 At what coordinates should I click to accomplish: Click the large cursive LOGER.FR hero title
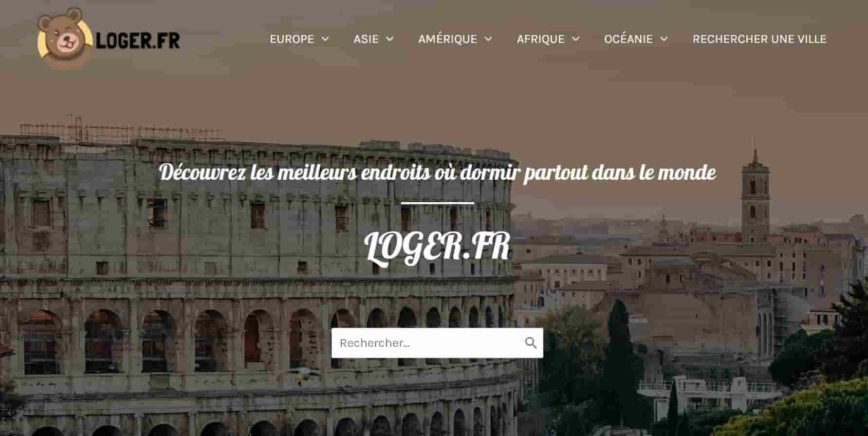(x=437, y=247)
